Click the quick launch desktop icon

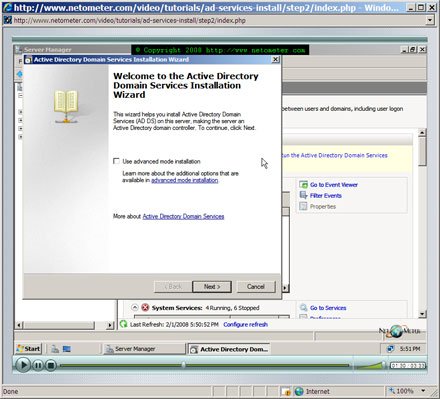click(x=67, y=349)
